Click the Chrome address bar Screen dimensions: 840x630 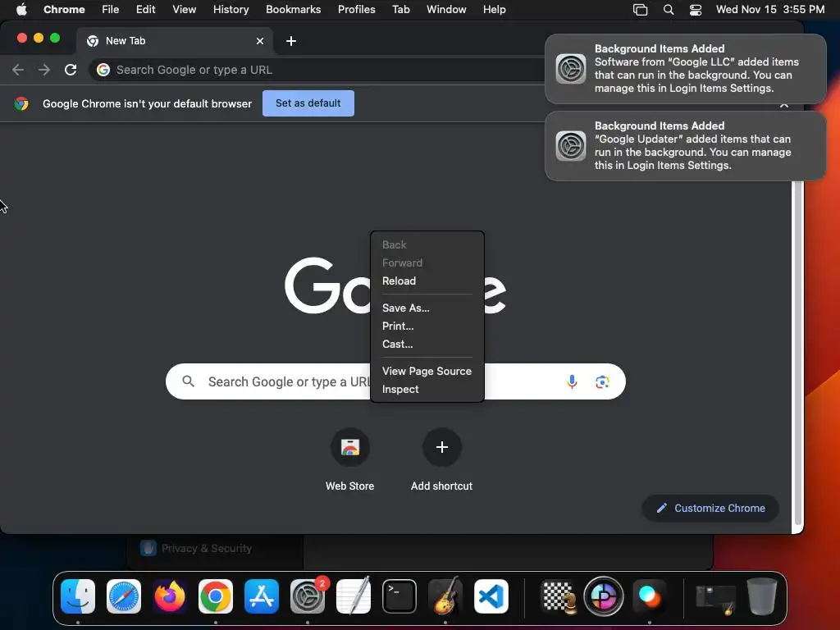click(316, 70)
